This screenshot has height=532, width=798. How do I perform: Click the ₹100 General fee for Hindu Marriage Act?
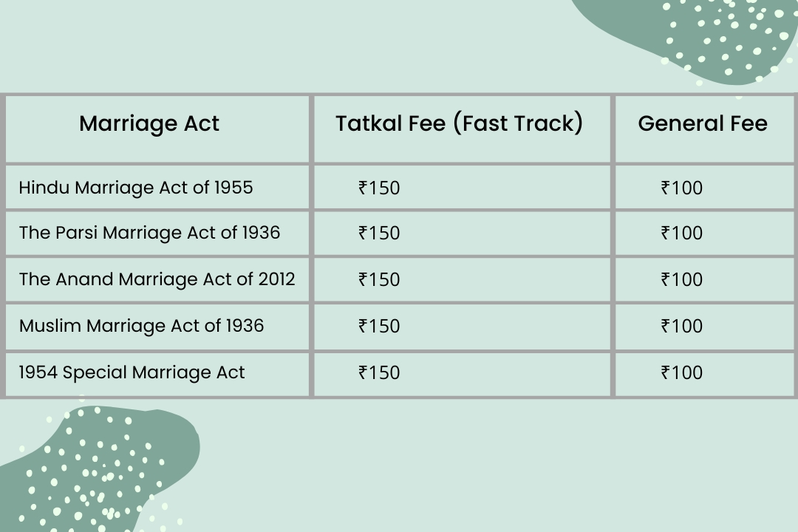tap(682, 188)
